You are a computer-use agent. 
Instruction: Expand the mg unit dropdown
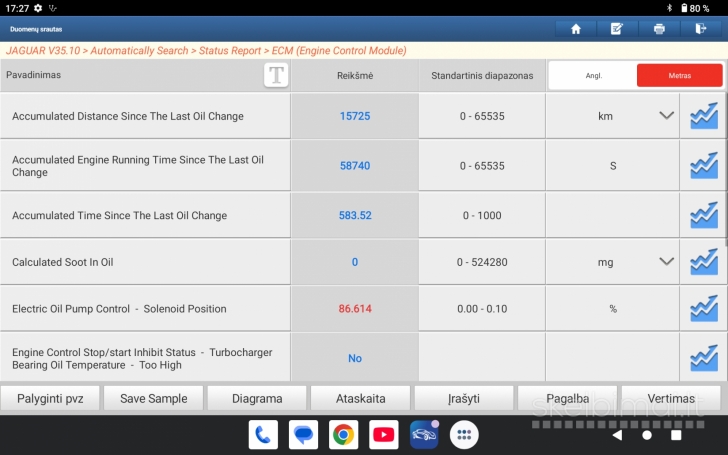(x=666, y=262)
